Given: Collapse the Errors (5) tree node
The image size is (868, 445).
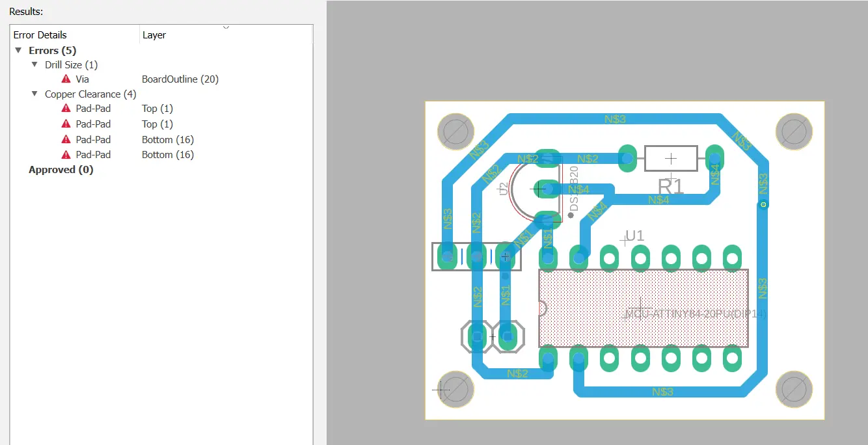Looking at the screenshot, I should click(x=18, y=50).
